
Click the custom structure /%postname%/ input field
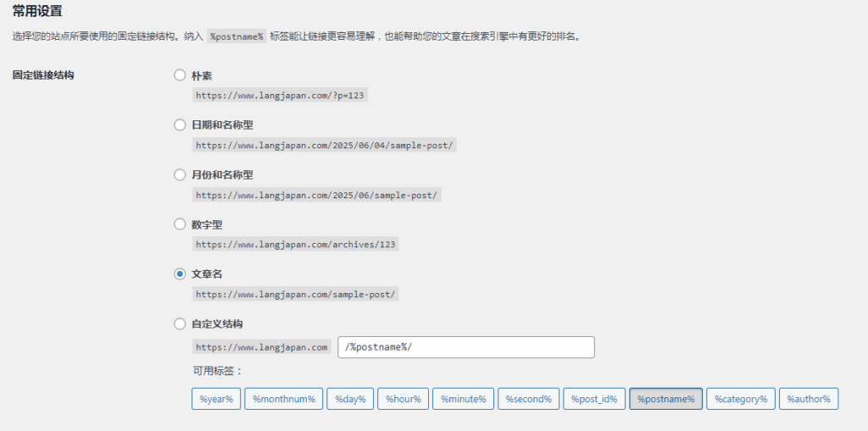click(x=465, y=347)
